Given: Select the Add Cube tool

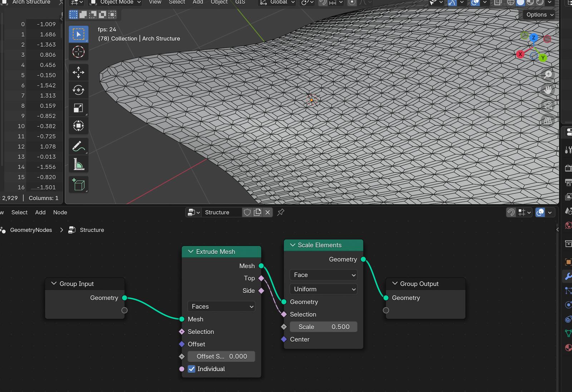Looking at the screenshot, I should pyautogui.click(x=78, y=185).
